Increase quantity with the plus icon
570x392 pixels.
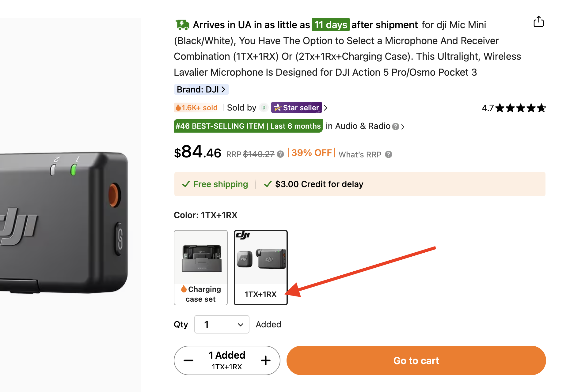pyautogui.click(x=266, y=360)
